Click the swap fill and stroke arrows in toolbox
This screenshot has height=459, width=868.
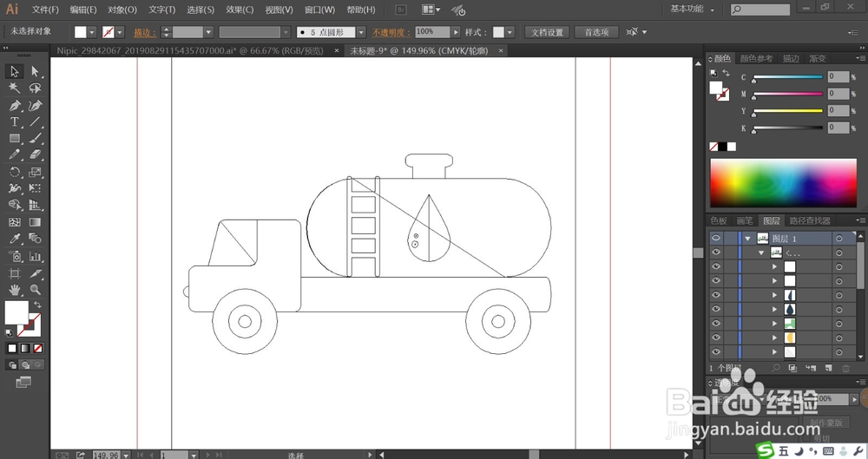point(37,305)
